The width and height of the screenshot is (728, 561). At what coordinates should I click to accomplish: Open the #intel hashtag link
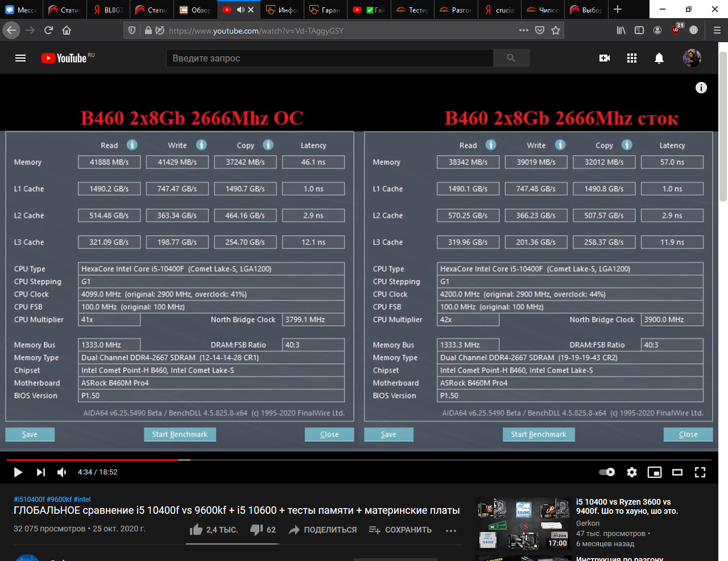pos(82,500)
